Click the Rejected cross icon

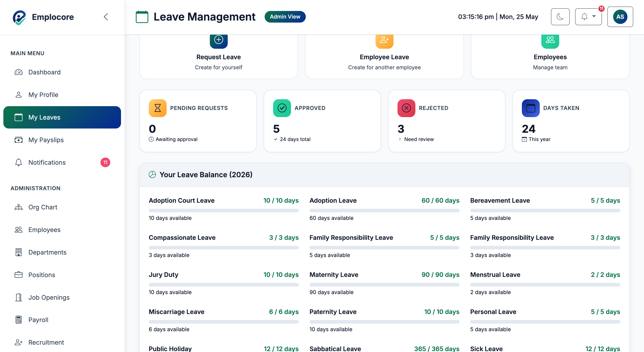[x=406, y=108]
